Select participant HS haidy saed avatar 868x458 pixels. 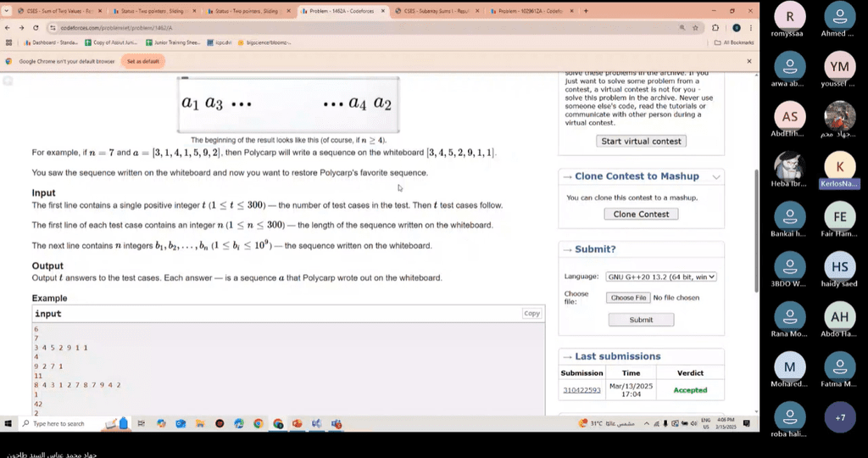(840, 267)
